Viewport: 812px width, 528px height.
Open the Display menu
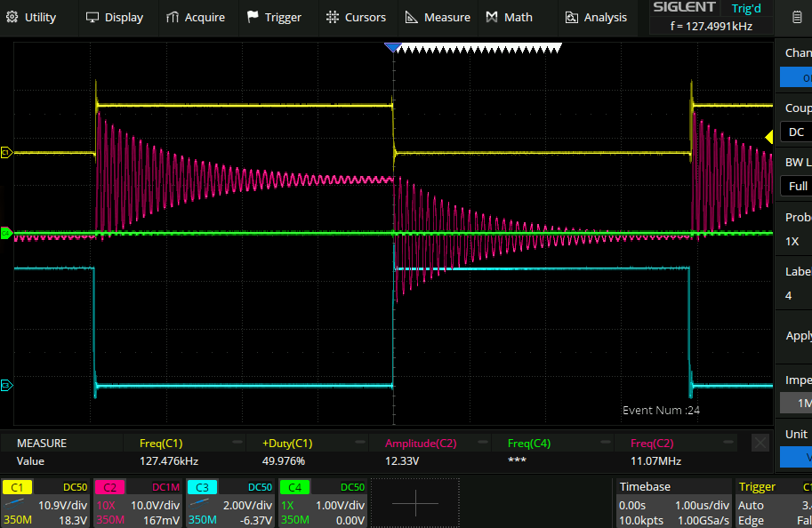(x=114, y=17)
